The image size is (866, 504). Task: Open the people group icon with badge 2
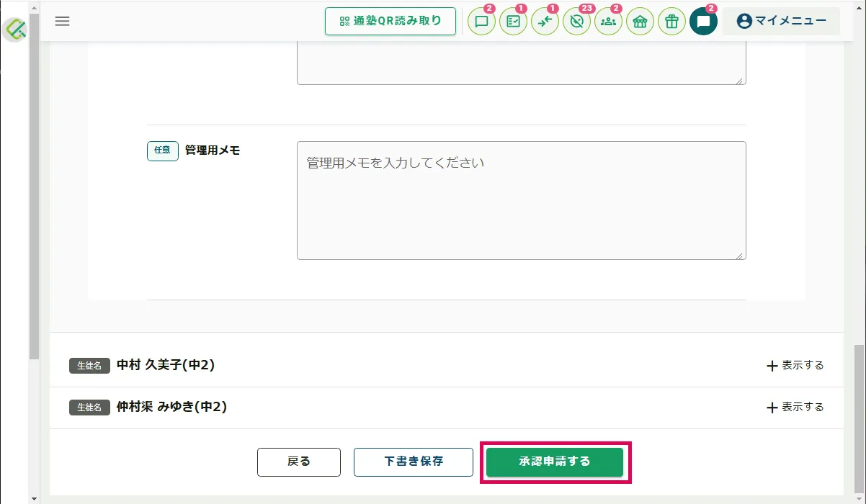pyautogui.click(x=608, y=22)
